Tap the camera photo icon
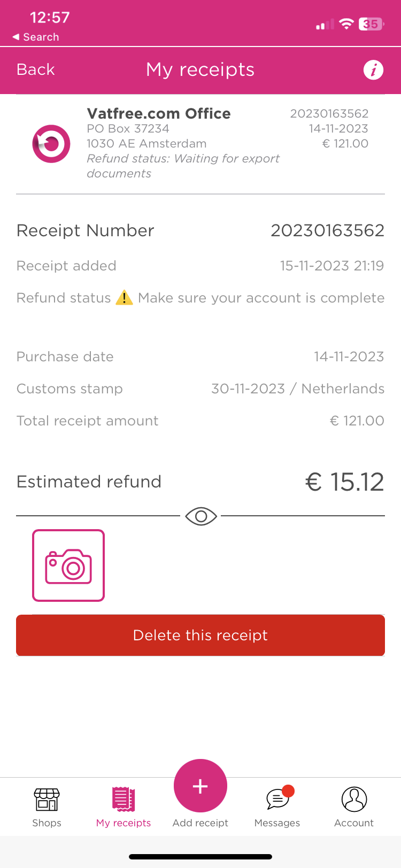The height and width of the screenshot is (868, 401). click(68, 565)
